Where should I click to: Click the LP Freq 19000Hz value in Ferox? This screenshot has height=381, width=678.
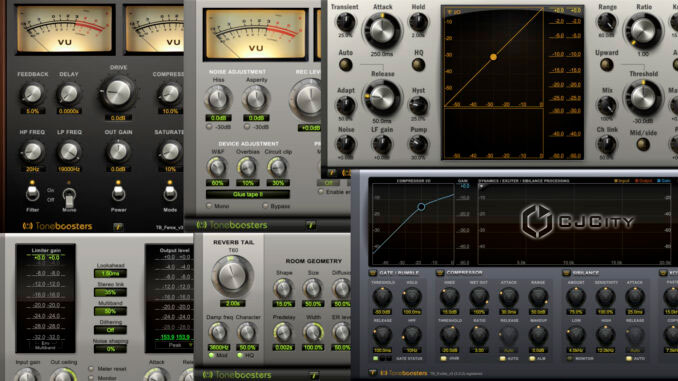[x=69, y=170]
